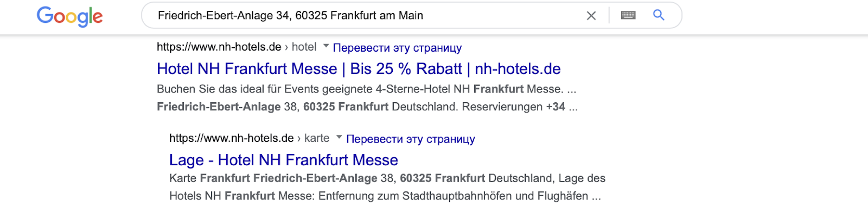The image size is (868, 218).
Task: Expand the arrow next to the 'hotel' breadcrumb
Action: click(326, 46)
